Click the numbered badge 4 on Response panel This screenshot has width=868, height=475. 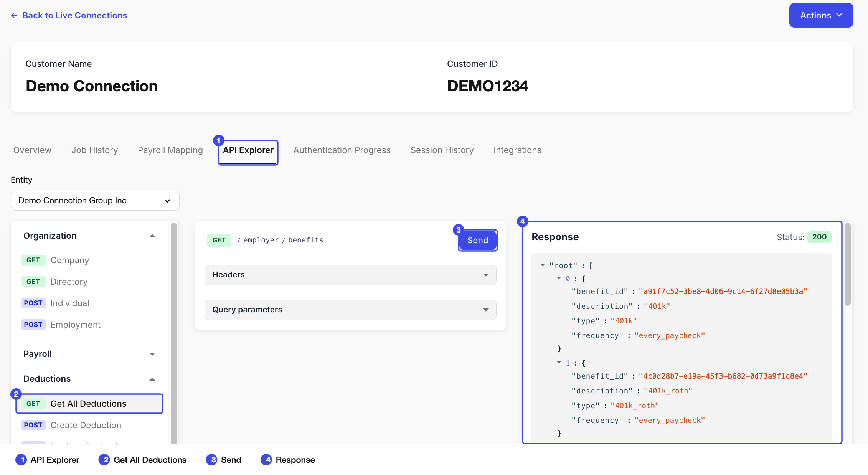click(x=522, y=221)
